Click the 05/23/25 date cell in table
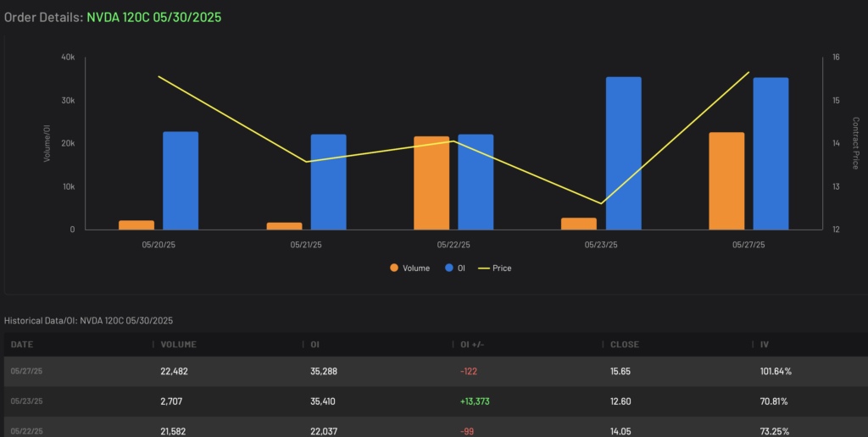 point(26,401)
